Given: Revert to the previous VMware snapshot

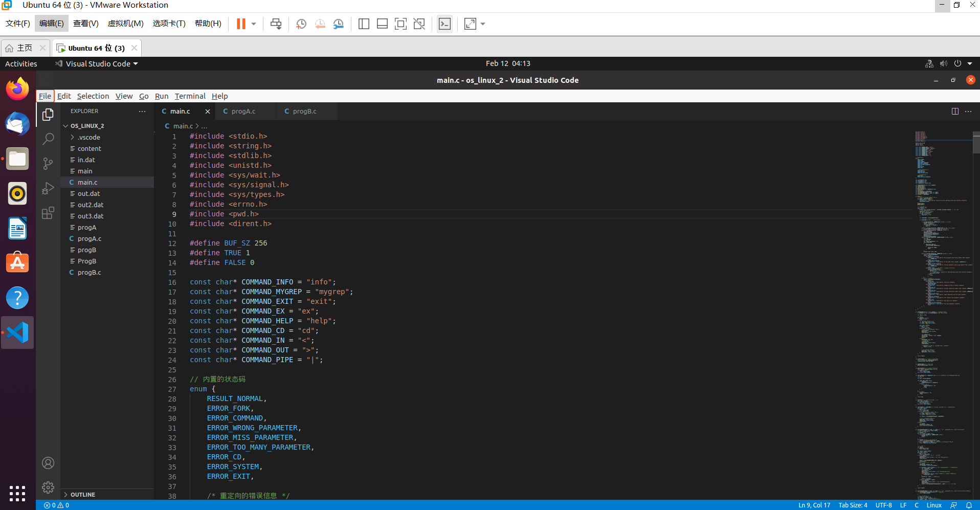Looking at the screenshot, I should click(320, 24).
